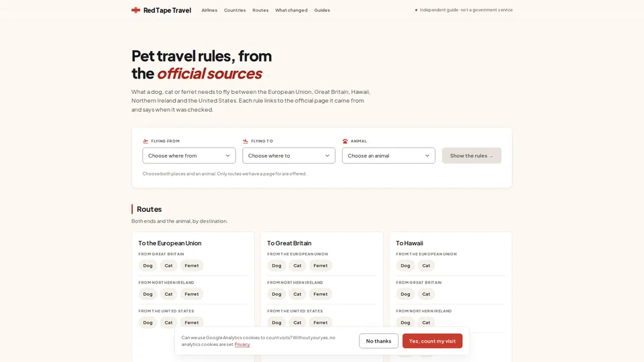Screen dimensions: 644x362
Task: Select Ferret from Northern Ireland to Great Britain
Action: tap(321, 294)
